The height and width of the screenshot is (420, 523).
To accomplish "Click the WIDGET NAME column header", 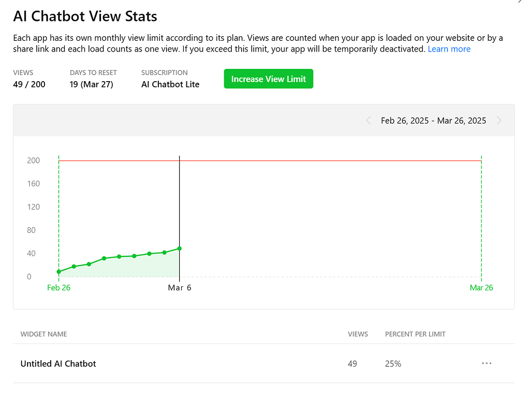I will coord(43,334).
